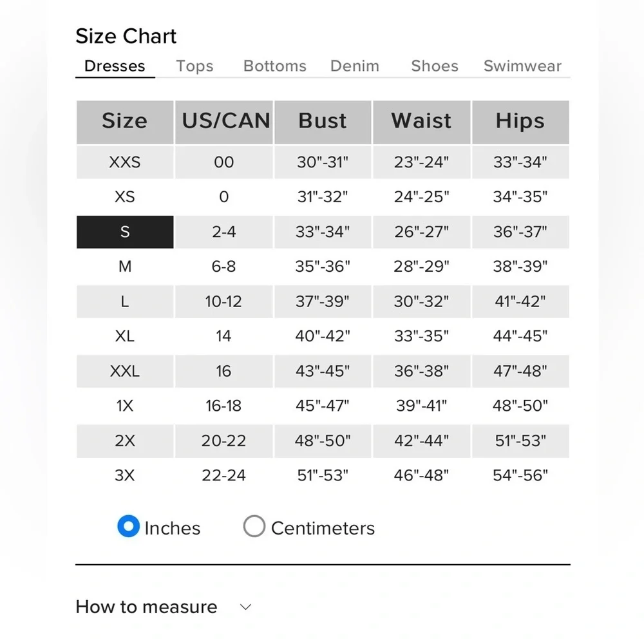Click the US/CAN column header
The image size is (644, 644).
pos(224,122)
